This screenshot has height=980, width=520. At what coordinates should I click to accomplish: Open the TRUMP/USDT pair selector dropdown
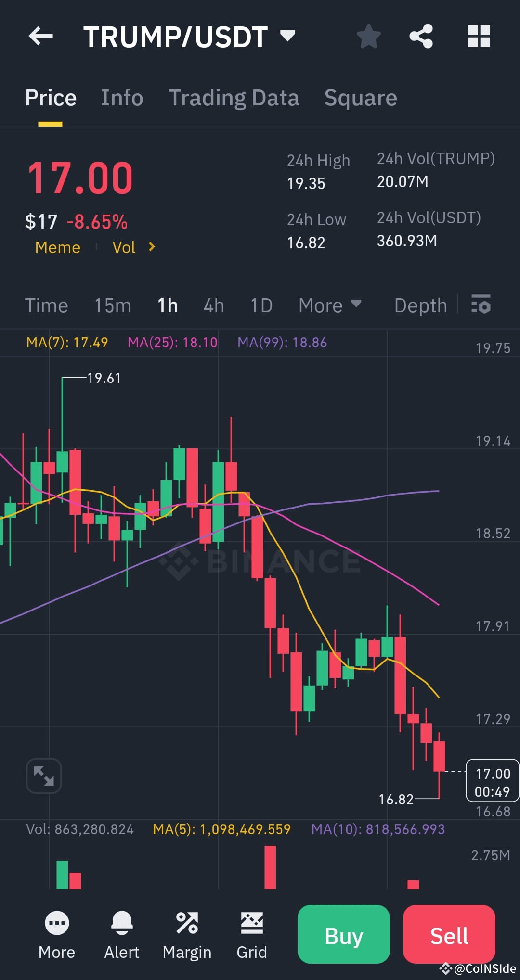point(287,36)
